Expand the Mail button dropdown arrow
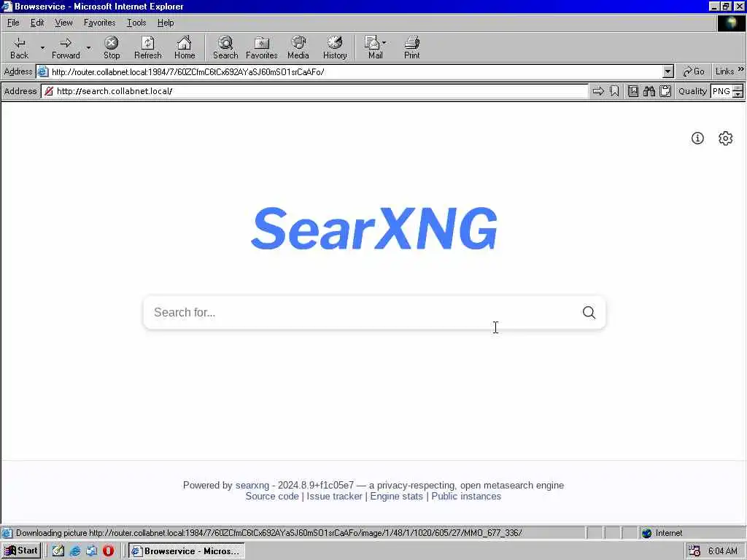The height and width of the screenshot is (560, 747). [x=384, y=43]
